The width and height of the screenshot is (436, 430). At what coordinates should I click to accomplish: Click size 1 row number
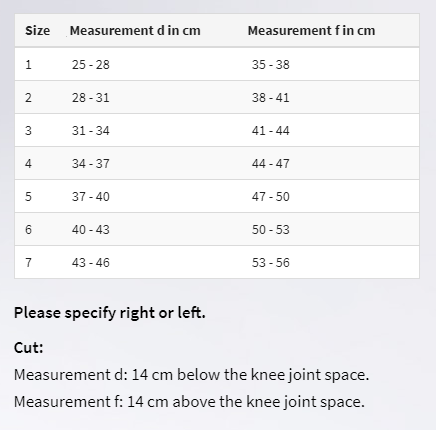(28, 64)
